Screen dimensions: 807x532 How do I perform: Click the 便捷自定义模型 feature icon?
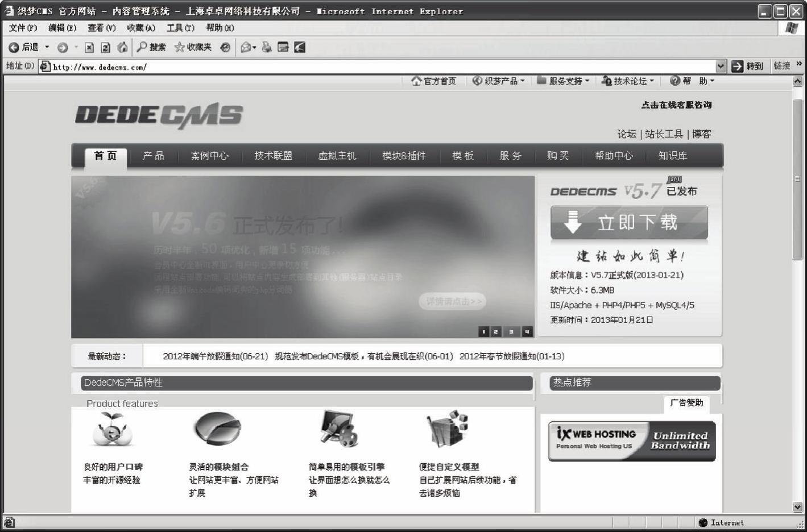point(447,429)
